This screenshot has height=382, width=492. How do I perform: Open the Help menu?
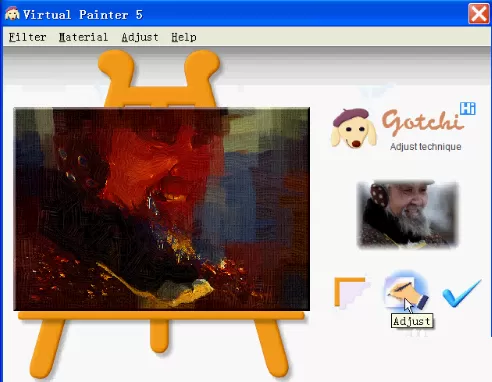pos(184,37)
